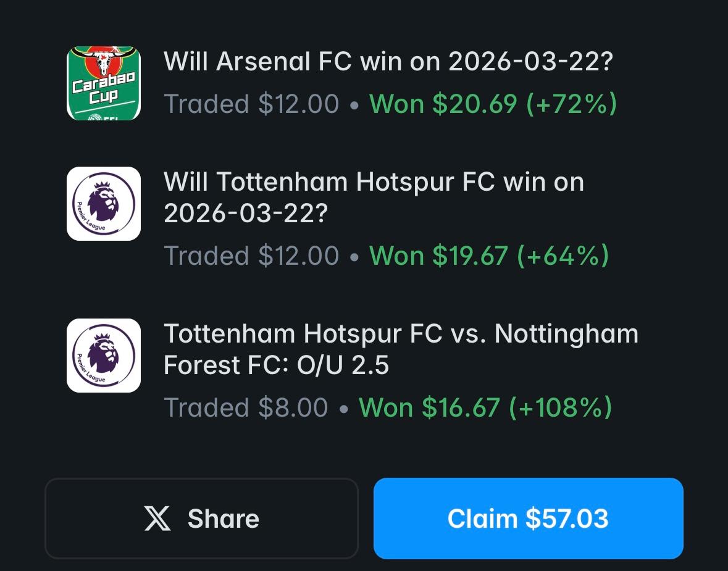Tap the Traded $8.00 amount
This screenshot has height=571, width=728.
pyautogui.click(x=246, y=407)
